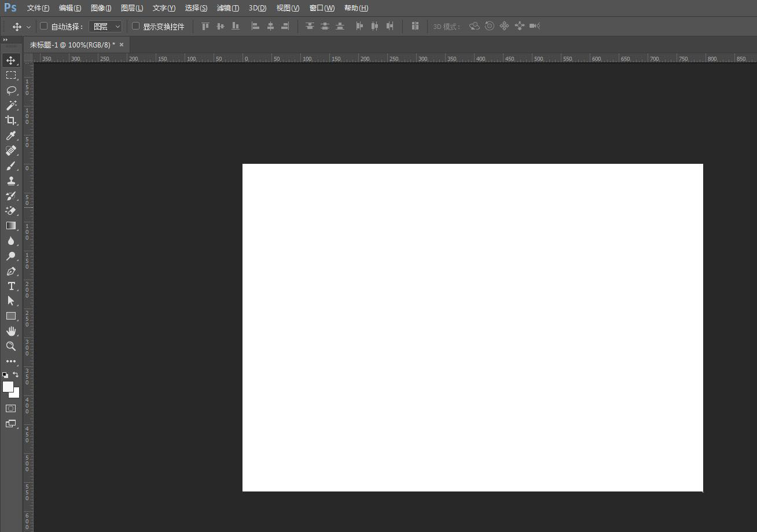Select the Clone Stamp tool
Image resolution: width=757 pixels, height=532 pixels.
[10, 181]
